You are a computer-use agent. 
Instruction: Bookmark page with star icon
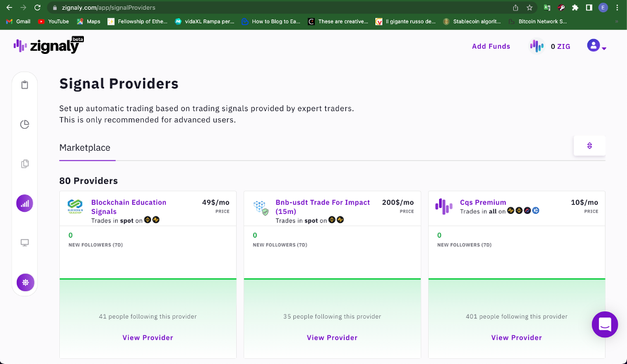point(529,8)
